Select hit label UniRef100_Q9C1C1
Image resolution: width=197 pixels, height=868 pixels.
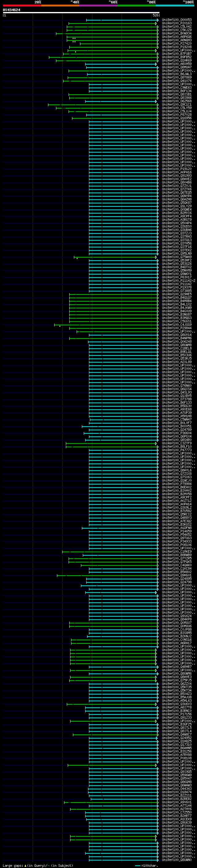point(177,104)
